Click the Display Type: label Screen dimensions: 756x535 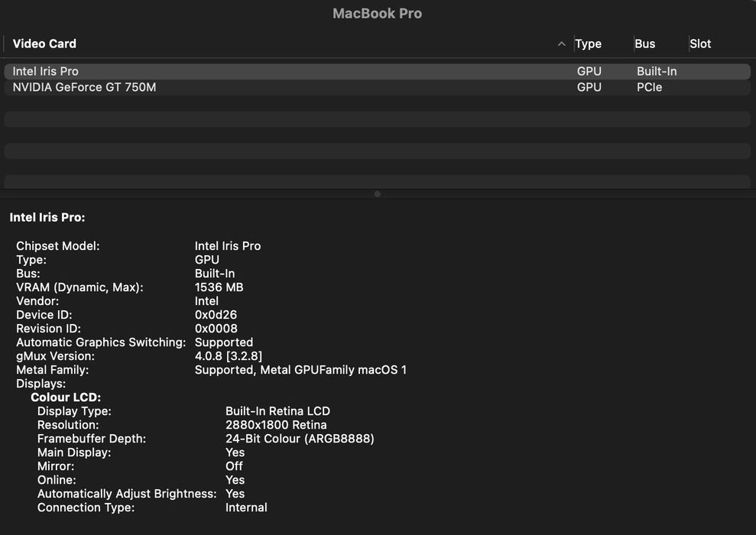[74, 411]
